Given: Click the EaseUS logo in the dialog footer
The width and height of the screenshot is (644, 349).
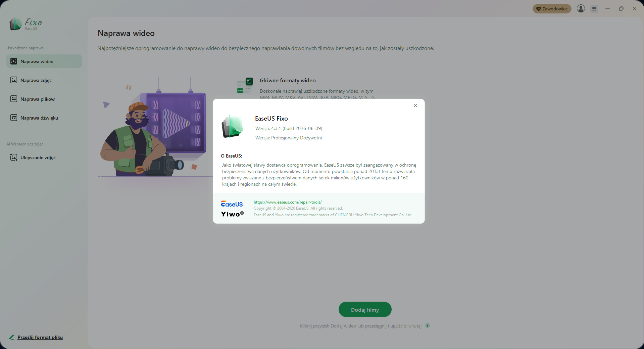Looking at the screenshot, I should pos(232,204).
